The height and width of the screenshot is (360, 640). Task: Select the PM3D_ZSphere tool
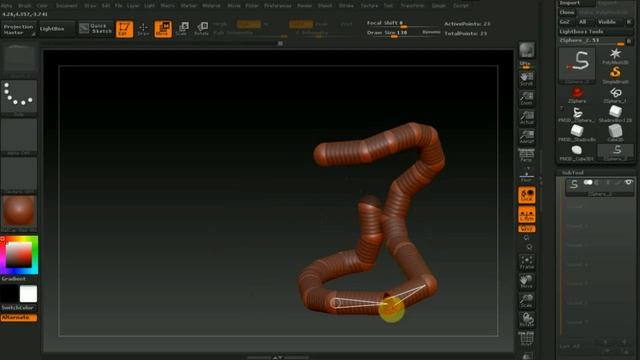(x=577, y=114)
